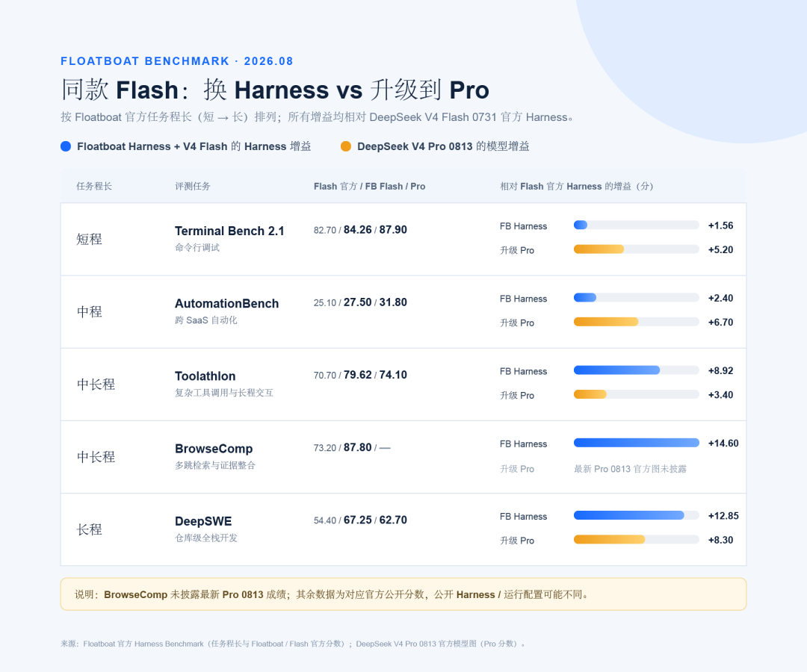Click 中长程 label in BrowseComp row
This screenshot has width=807, height=672.
point(96,456)
